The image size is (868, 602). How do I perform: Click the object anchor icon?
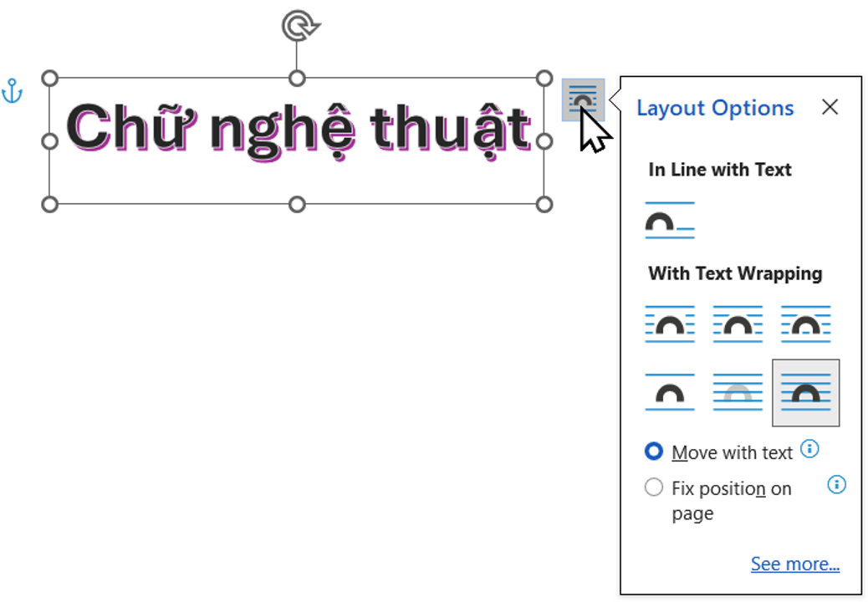pyautogui.click(x=12, y=92)
